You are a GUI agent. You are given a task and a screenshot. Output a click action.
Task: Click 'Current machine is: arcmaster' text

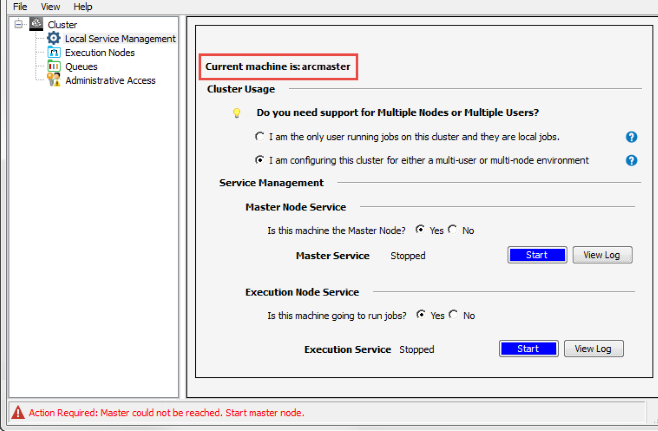click(278, 67)
